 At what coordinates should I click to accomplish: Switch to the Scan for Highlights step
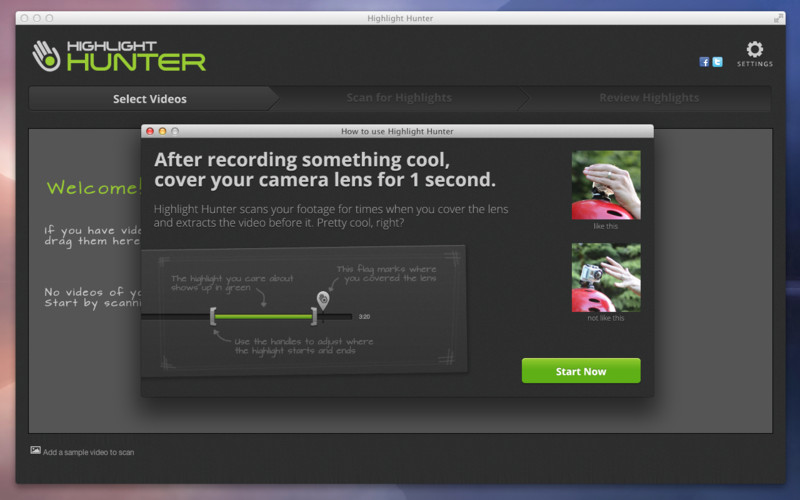[x=399, y=97]
